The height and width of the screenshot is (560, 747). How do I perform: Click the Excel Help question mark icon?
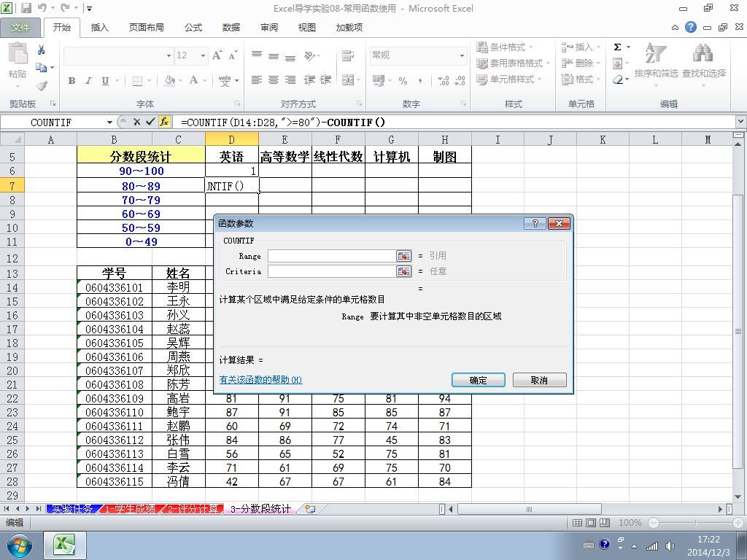(691, 27)
